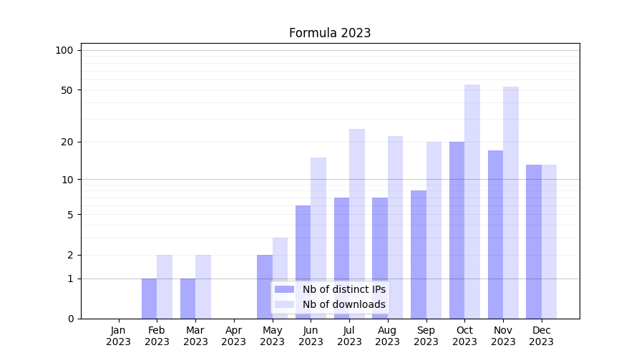Click the 100 tick on the y-axis
Screen dimensions: 644x358
(64, 50)
